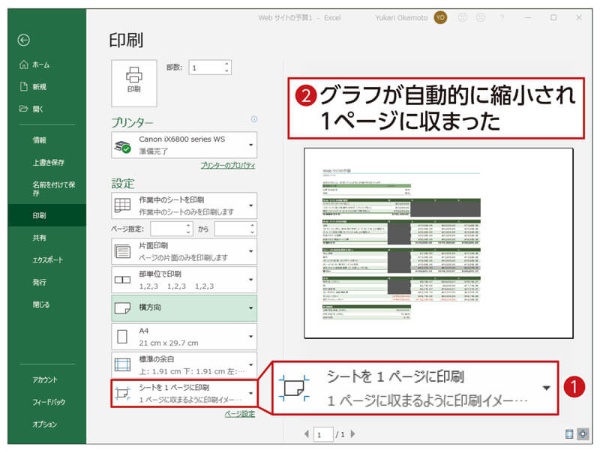The width and height of the screenshot is (600, 453).
Task: Decrease the copies count with down arrow
Action: click(x=227, y=71)
